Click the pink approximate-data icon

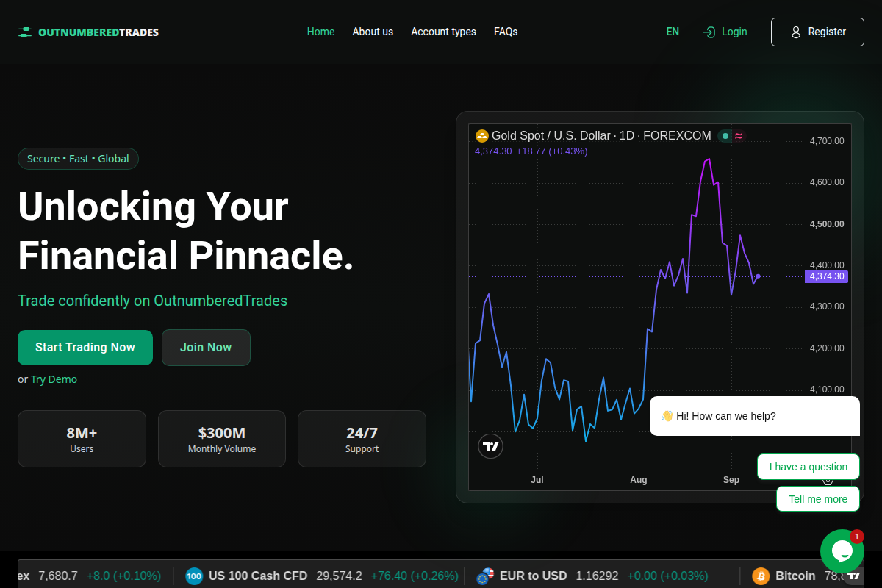click(x=739, y=136)
